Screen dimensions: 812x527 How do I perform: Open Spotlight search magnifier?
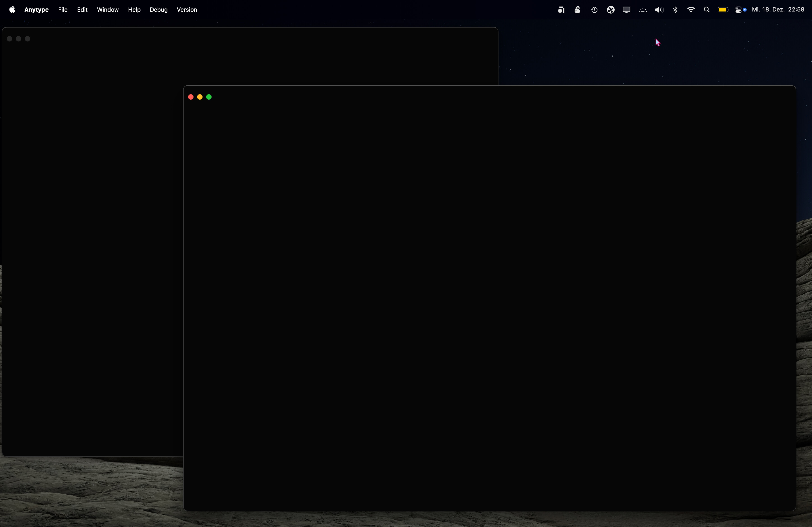click(x=707, y=9)
